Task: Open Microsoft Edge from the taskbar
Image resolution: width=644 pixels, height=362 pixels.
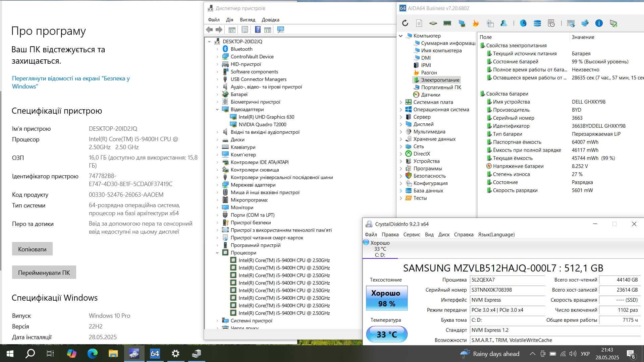Action: [93, 354]
